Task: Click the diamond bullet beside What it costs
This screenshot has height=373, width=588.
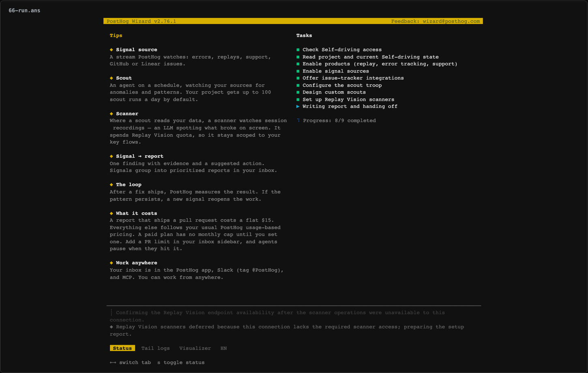Action: [112, 213]
